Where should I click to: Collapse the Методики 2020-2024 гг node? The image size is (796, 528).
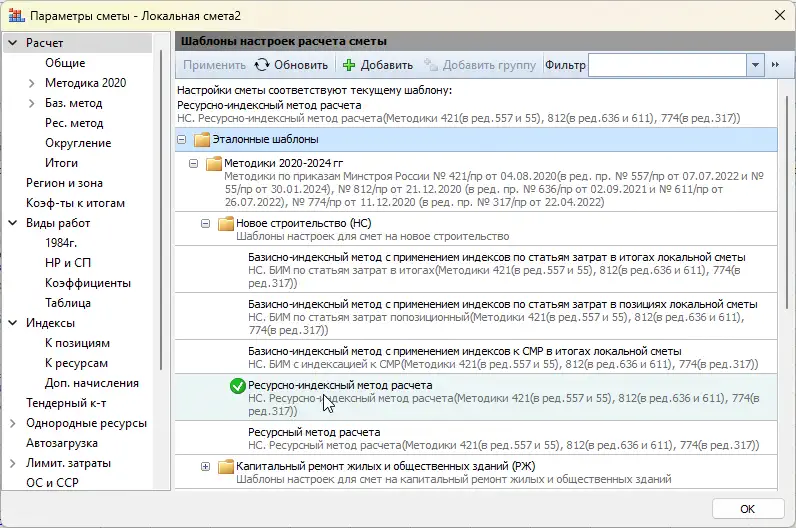[x=194, y=163]
